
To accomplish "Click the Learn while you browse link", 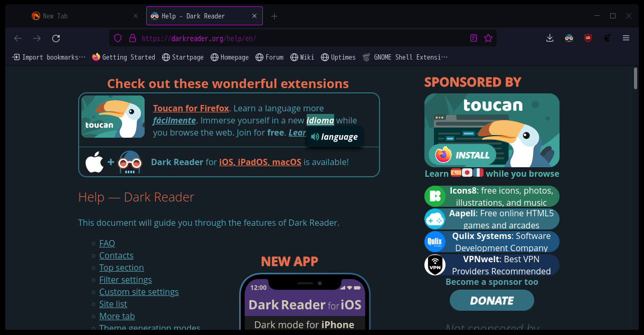I will point(492,173).
